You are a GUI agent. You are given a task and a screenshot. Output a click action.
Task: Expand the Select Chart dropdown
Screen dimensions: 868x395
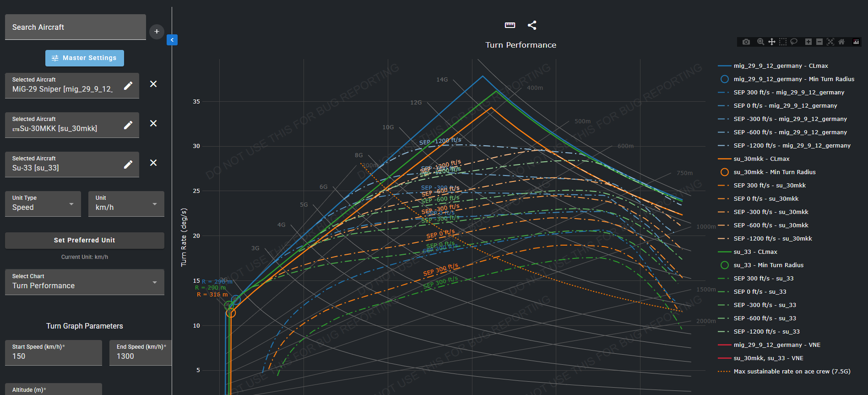pyautogui.click(x=85, y=282)
